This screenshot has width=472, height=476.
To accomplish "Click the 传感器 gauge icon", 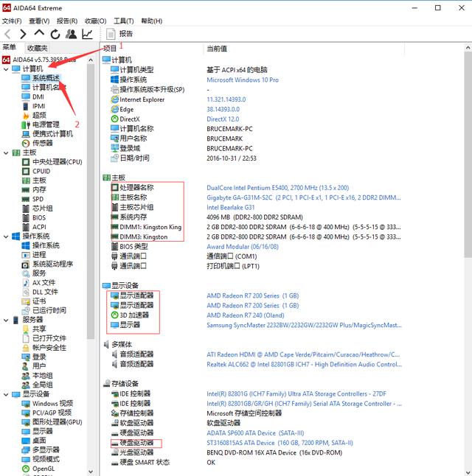I will [26, 143].
